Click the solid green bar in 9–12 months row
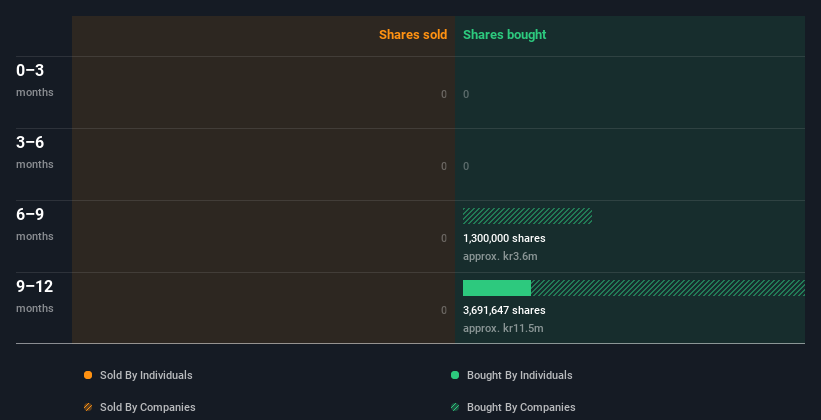This screenshot has width=821, height=420. coord(497,288)
